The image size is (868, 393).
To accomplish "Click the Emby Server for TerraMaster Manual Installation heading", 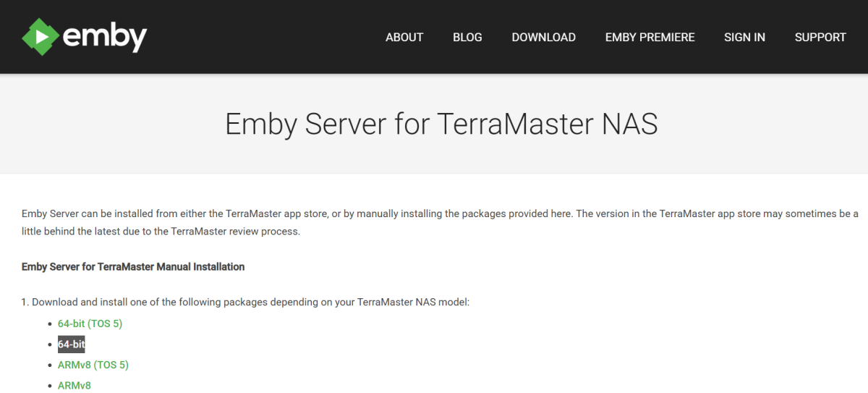I will click(x=133, y=266).
